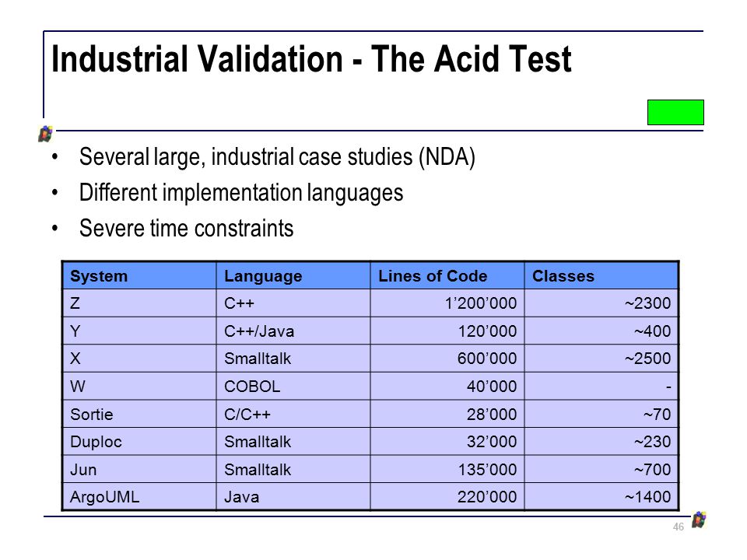This screenshot has width=747, height=560.
Task: Click the bullet mentioning industrial case studies
Action: click(277, 157)
